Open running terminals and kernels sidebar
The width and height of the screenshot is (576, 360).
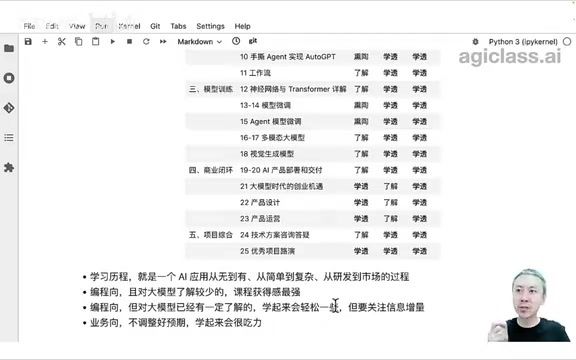coord(9,78)
